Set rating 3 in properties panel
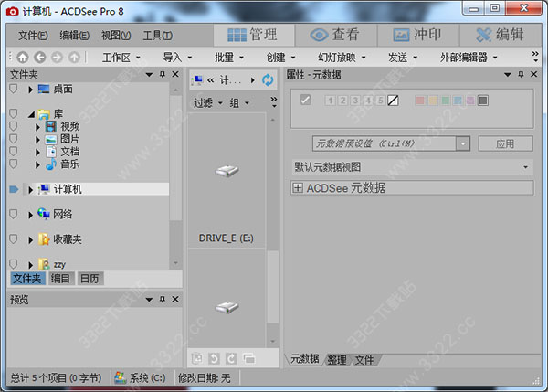The image size is (548, 392). 355,101
